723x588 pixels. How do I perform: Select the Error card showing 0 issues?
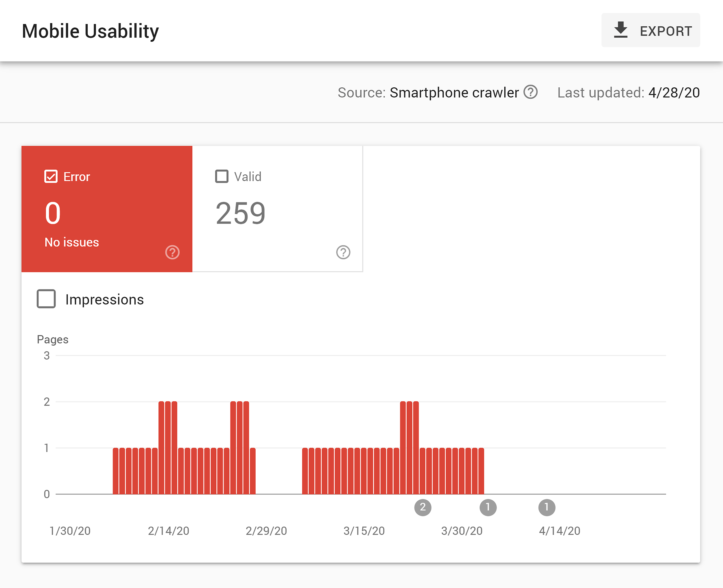pyautogui.click(x=107, y=209)
